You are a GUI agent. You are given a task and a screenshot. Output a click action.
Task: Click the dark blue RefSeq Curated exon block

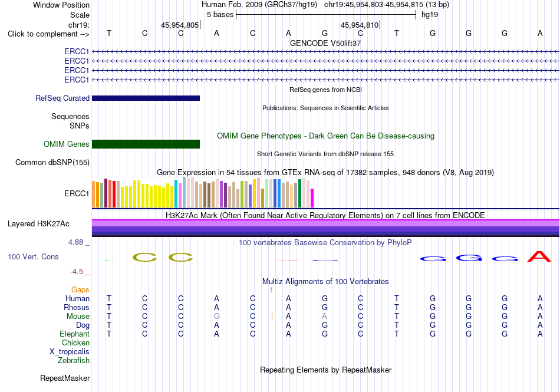point(146,98)
